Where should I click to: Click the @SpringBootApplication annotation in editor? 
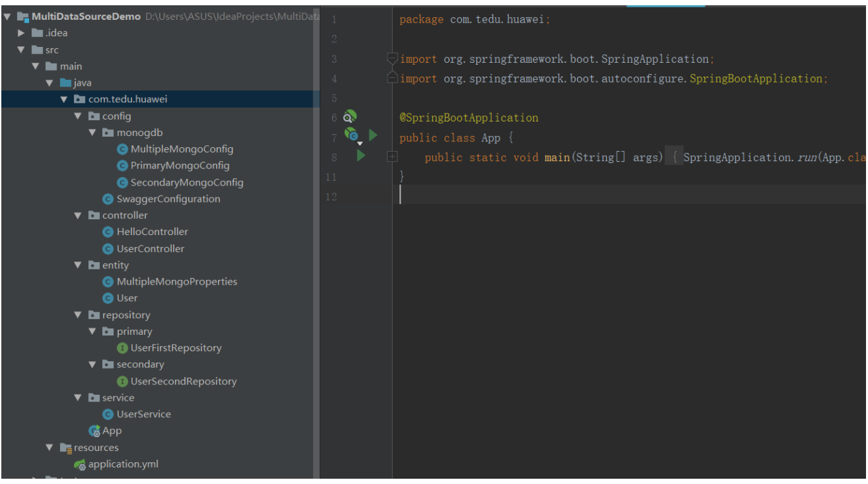(x=469, y=118)
